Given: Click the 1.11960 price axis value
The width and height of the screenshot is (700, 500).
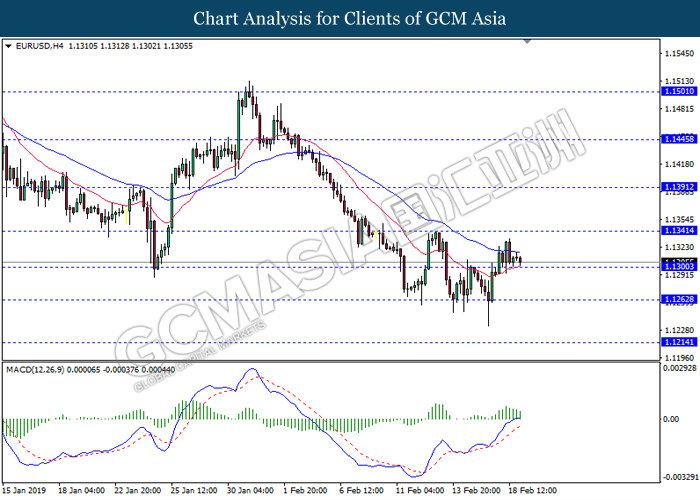Looking at the screenshot, I should point(679,358).
